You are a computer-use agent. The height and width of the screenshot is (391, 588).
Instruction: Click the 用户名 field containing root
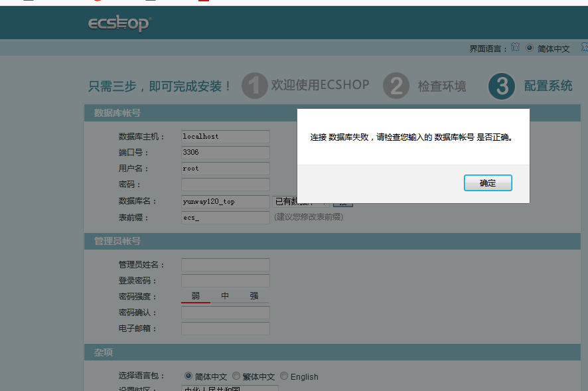pos(226,169)
